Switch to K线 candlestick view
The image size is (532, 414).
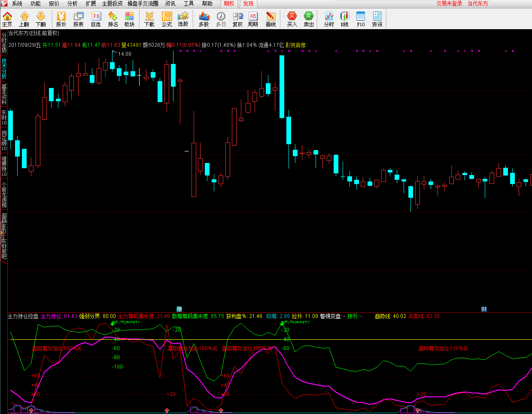coord(345,19)
